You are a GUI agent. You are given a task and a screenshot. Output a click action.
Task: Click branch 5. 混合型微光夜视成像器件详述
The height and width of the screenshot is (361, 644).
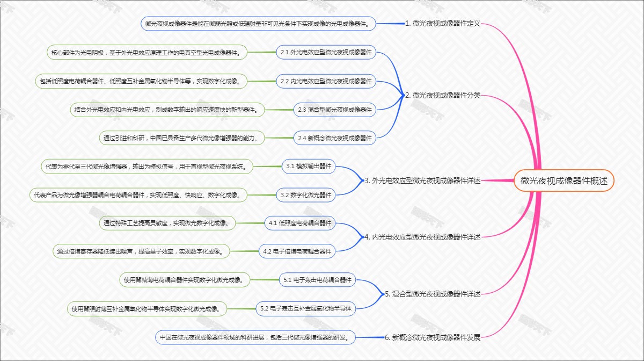tap(433, 294)
